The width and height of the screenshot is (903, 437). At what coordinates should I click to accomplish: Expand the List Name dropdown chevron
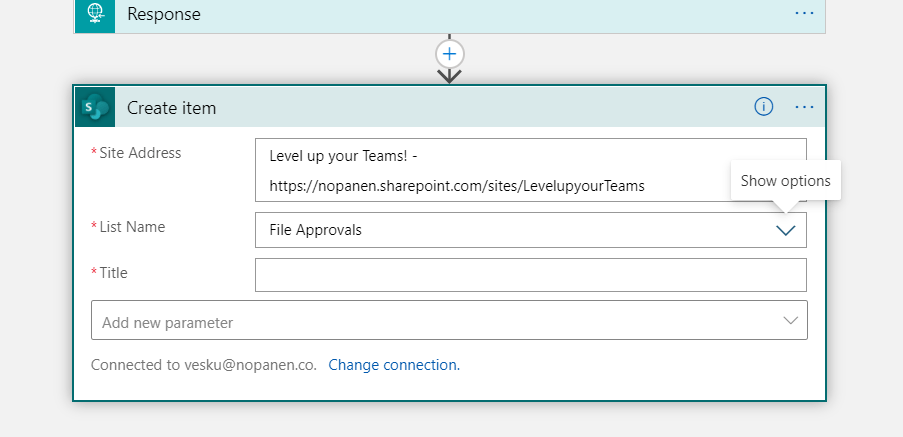(x=786, y=230)
